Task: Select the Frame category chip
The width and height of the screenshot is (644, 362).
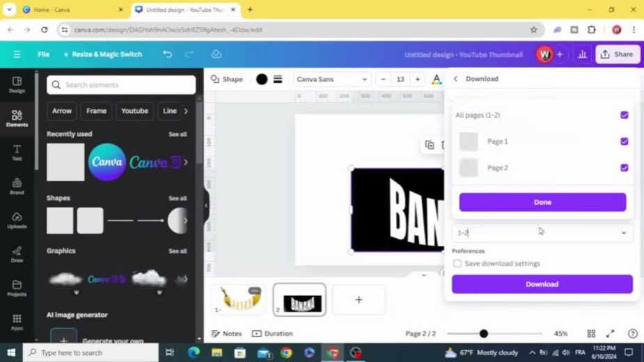Action: point(97,111)
